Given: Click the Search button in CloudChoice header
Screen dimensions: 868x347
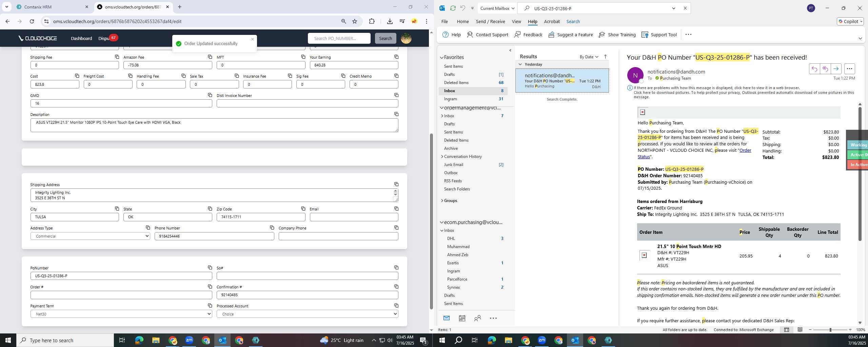Looking at the screenshot, I should click(x=385, y=38).
